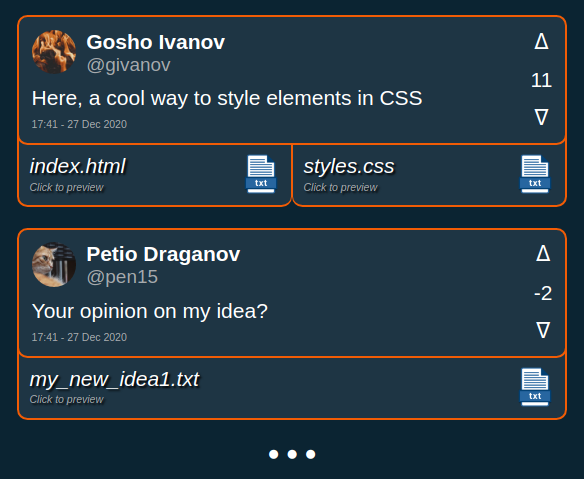This screenshot has height=479, width=584.
Task: Open Petio Draganov's cat avatar
Action: pyautogui.click(x=54, y=264)
